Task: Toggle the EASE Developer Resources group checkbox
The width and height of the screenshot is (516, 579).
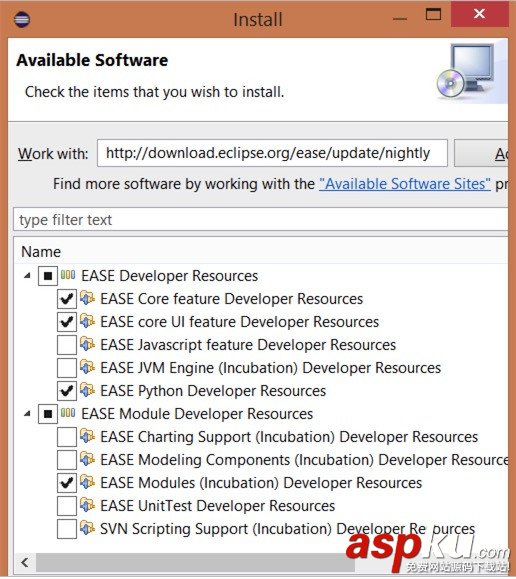Action: 48,276
